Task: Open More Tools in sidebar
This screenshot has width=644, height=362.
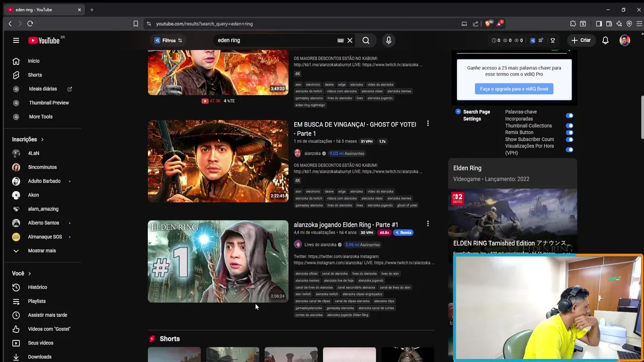Action: click(x=41, y=117)
